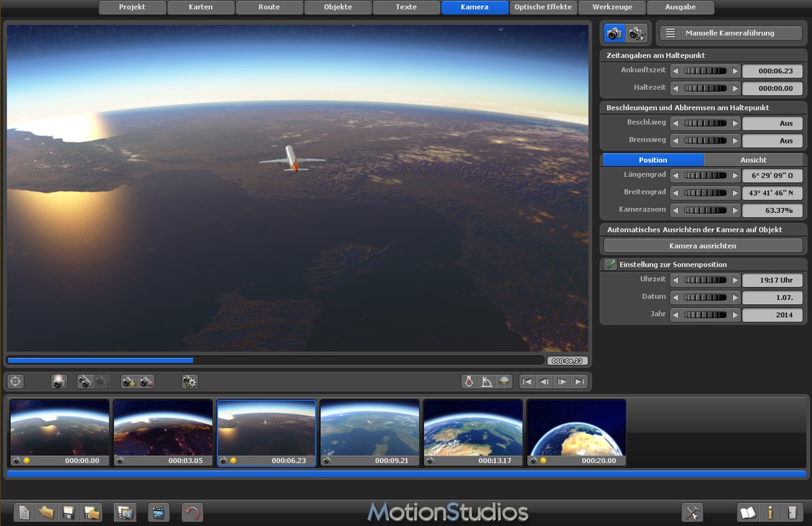Screen dimensions: 812x526
Task: Toggle the Einstellung zur Sonnenposition checkbox
Action: tap(610, 264)
